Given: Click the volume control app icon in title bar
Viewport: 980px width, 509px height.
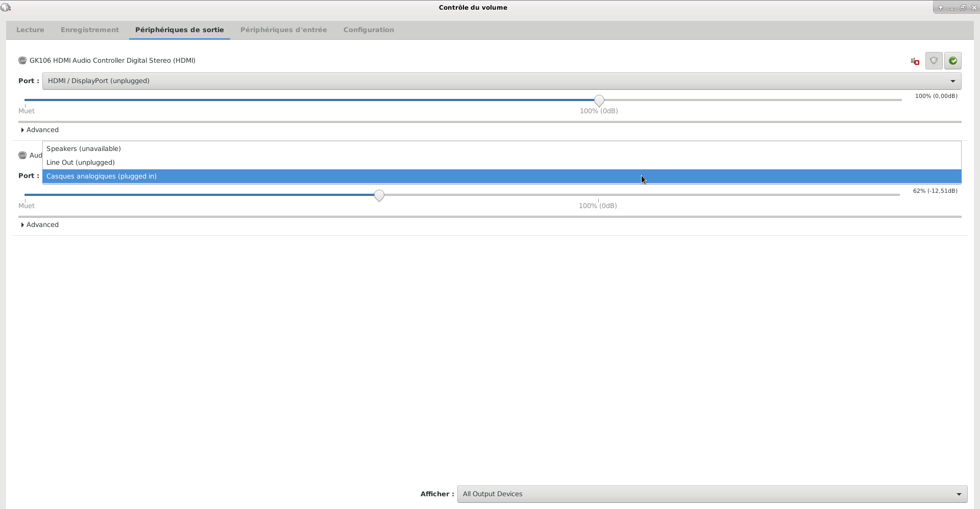Looking at the screenshot, I should point(6,7).
